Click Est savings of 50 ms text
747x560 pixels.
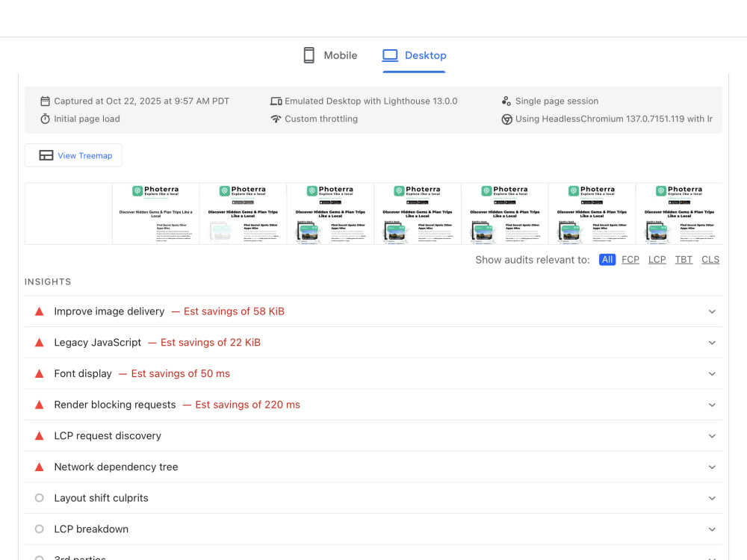181,374
